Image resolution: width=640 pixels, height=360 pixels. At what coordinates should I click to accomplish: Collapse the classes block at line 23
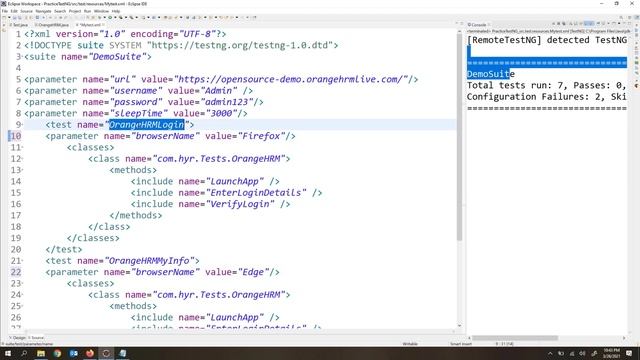(22, 284)
